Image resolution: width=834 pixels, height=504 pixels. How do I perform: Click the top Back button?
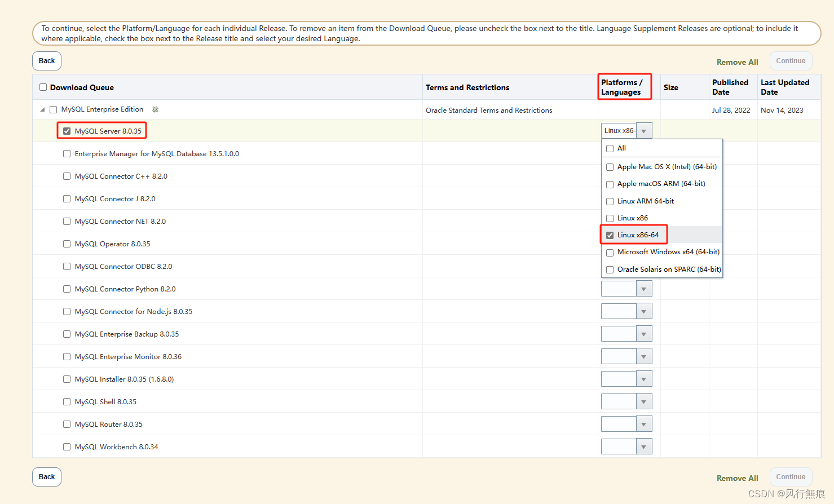[x=47, y=61]
